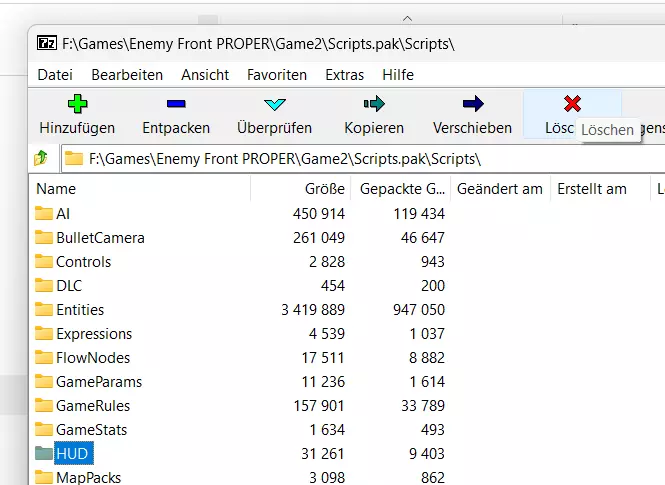Select the DLC folder icon
665x485 pixels.
pyautogui.click(x=44, y=285)
